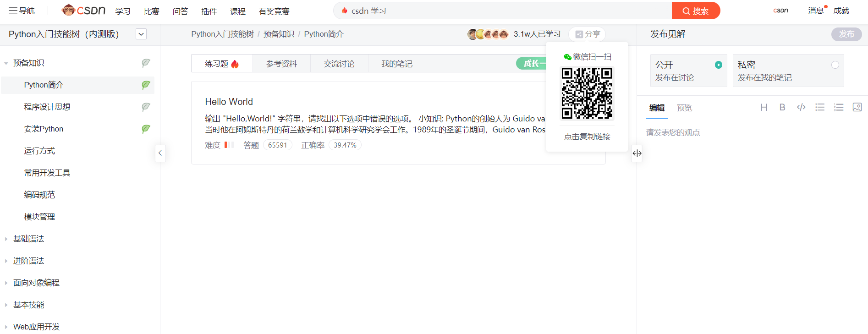Open the Hello World exercise title
Image resolution: width=868 pixels, height=334 pixels.
pyautogui.click(x=229, y=102)
